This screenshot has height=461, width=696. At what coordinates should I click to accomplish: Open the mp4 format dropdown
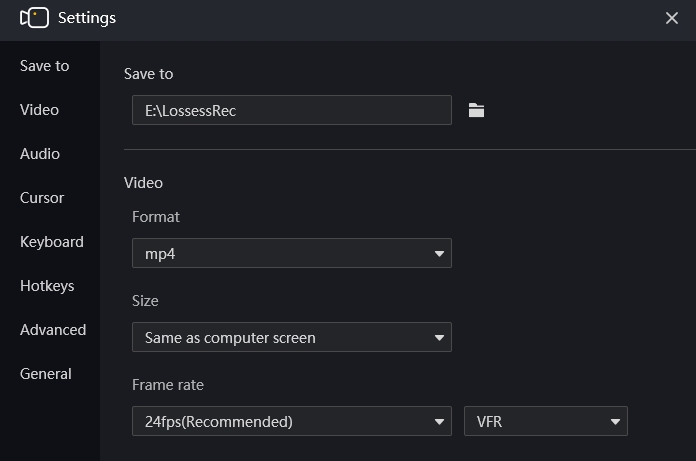pyautogui.click(x=292, y=253)
